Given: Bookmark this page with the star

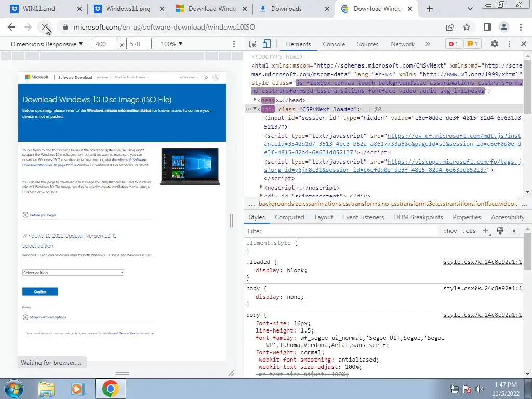Looking at the screenshot, I should click(467, 27).
